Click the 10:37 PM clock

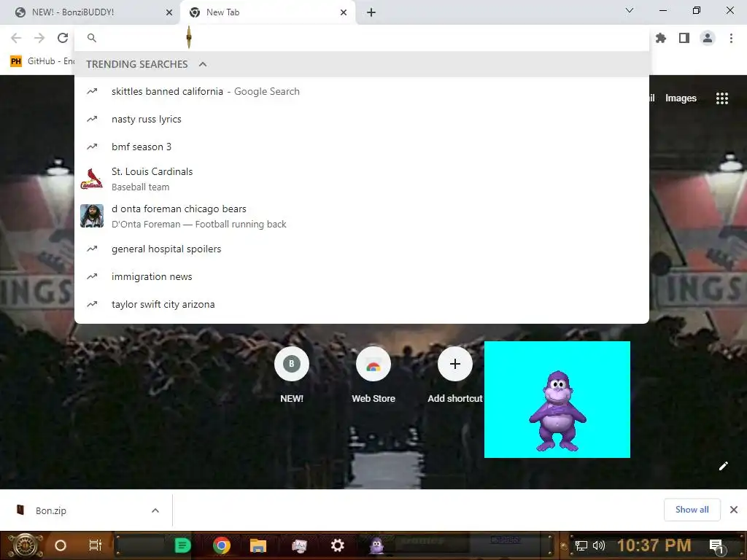click(654, 545)
